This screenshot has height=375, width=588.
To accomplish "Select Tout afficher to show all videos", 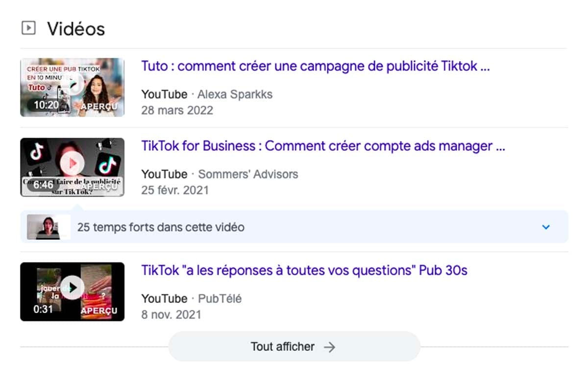I will 282,347.
